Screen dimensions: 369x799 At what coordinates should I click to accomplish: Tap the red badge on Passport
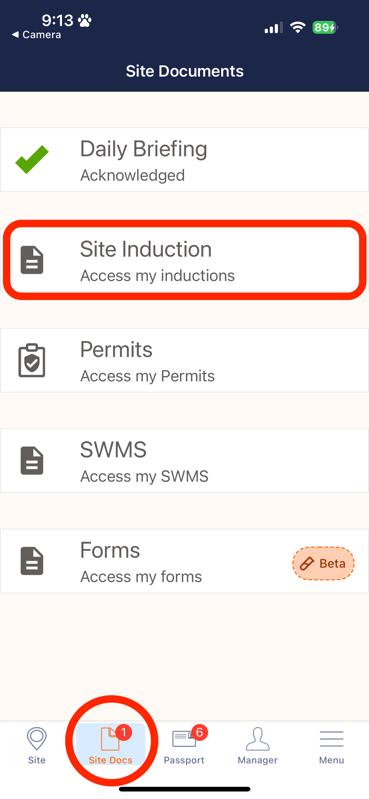pos(199,733)
